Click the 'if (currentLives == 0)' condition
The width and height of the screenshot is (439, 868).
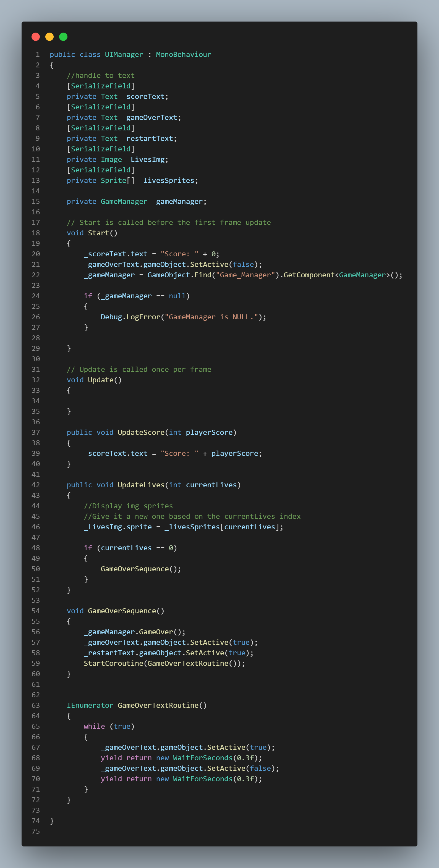coord(130,548)
